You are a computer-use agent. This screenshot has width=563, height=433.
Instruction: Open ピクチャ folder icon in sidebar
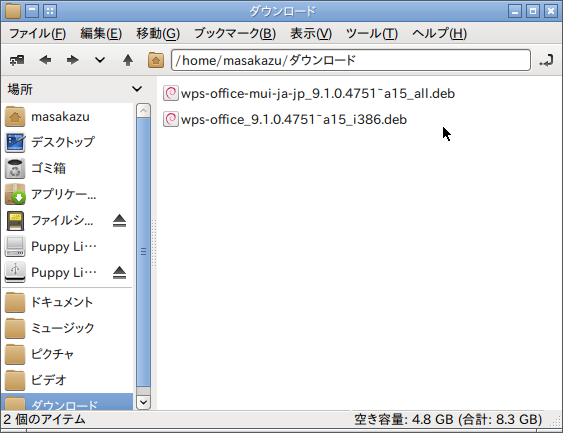coord(15,354)
